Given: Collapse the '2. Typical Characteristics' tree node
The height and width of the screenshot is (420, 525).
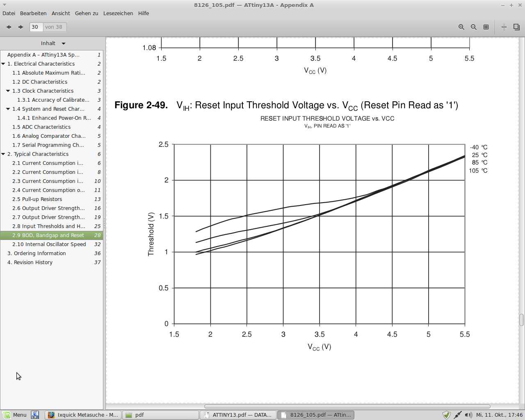Looking at the screenshot, I should click(x=3, y=154).
